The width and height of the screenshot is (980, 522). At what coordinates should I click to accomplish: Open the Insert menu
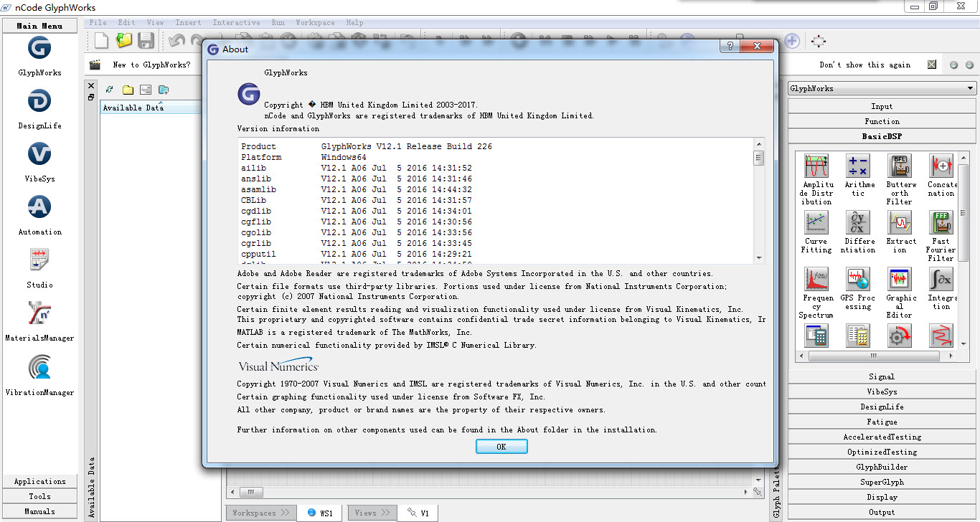(x=188, y=22)
